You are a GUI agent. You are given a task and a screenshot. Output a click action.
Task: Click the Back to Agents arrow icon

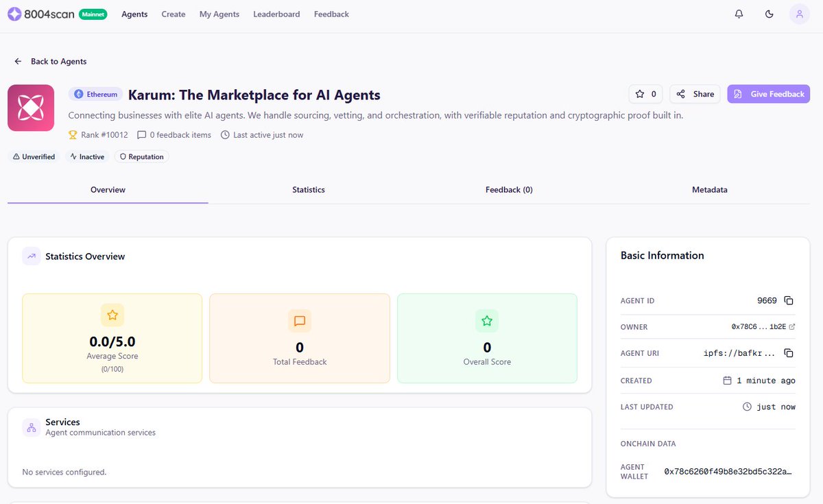18,61
